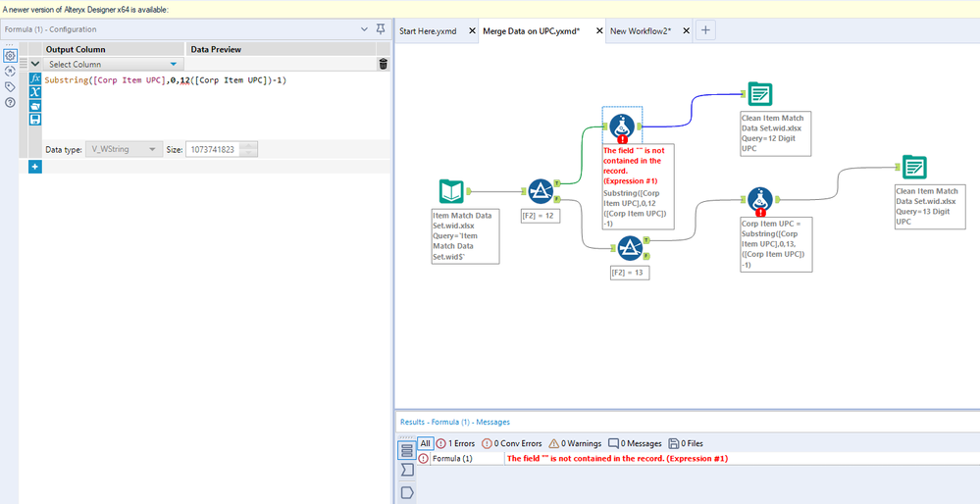Delete the expression using the trash icon
This screenshot has width=980, height=504.
pyautogui.click(x=384, y=64)
